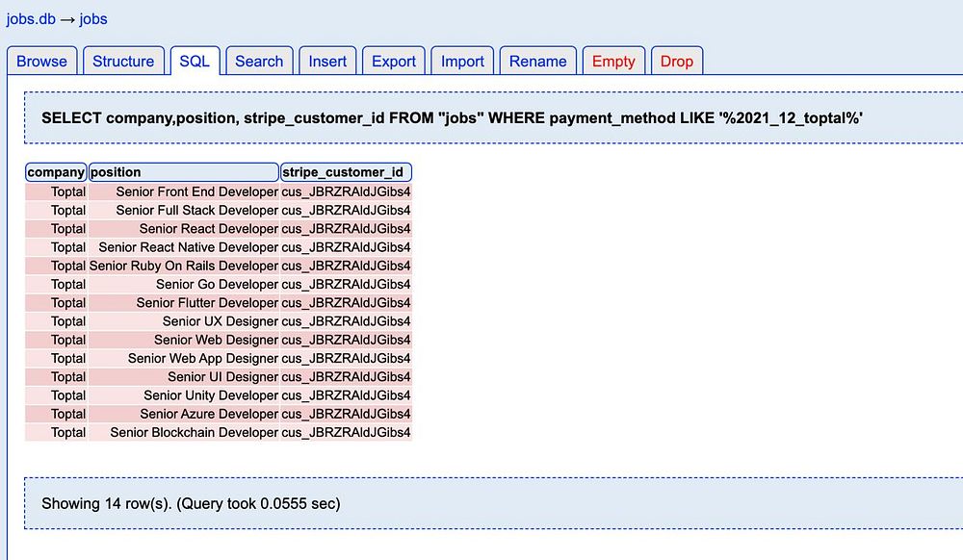Click Toptal in the Senior Go Developer row

point(56,284)
